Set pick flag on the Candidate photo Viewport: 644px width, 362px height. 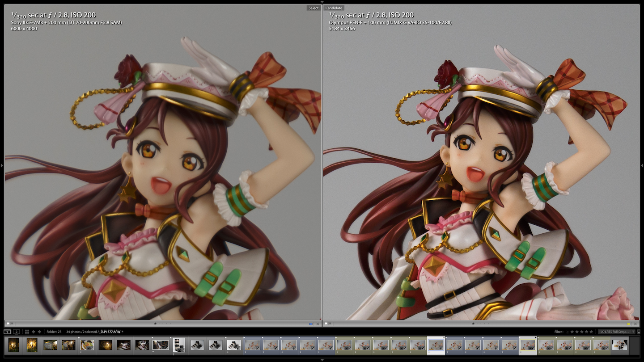tap(326, 324)
